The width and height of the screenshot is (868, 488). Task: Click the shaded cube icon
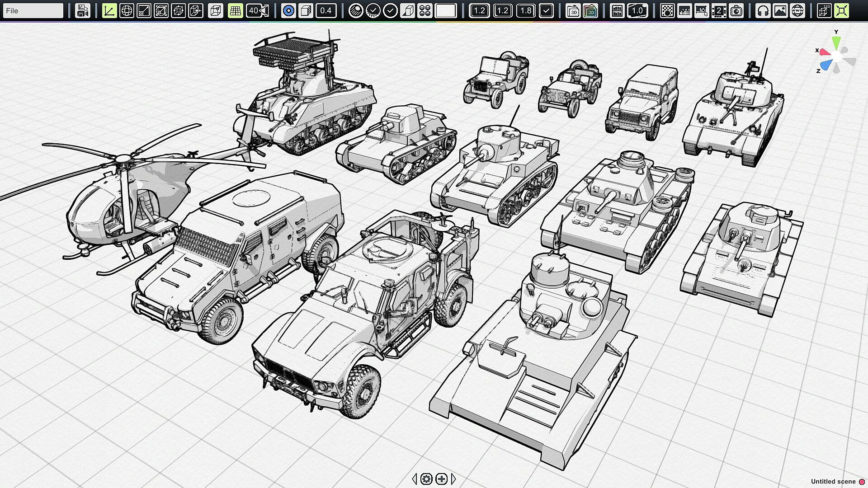pos(306,10)
